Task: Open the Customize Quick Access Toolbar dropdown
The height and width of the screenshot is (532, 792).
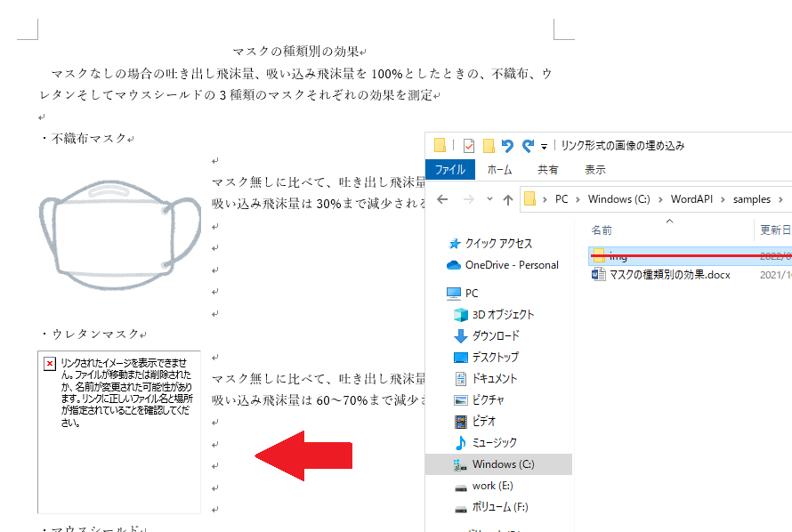Action: coord(543,146)
